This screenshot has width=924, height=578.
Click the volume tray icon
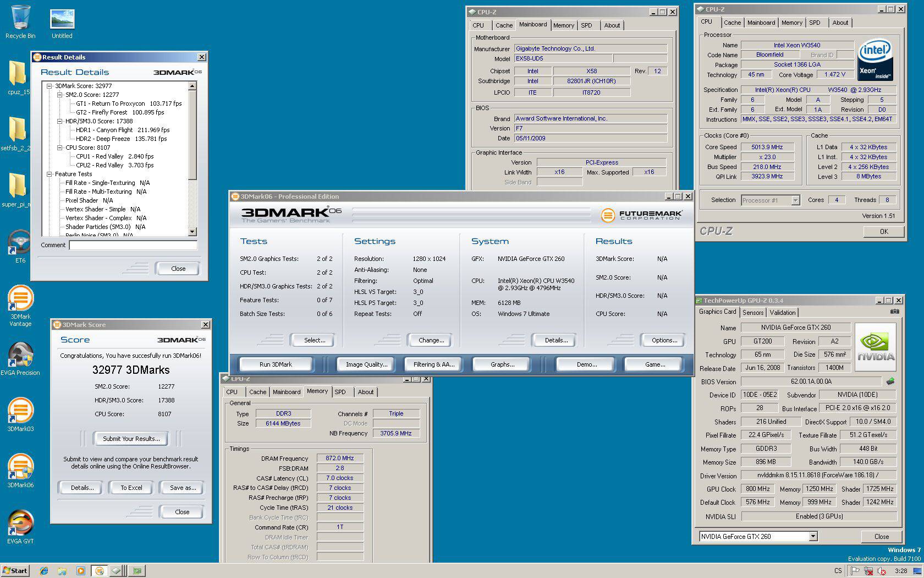[x=882, y=571]
